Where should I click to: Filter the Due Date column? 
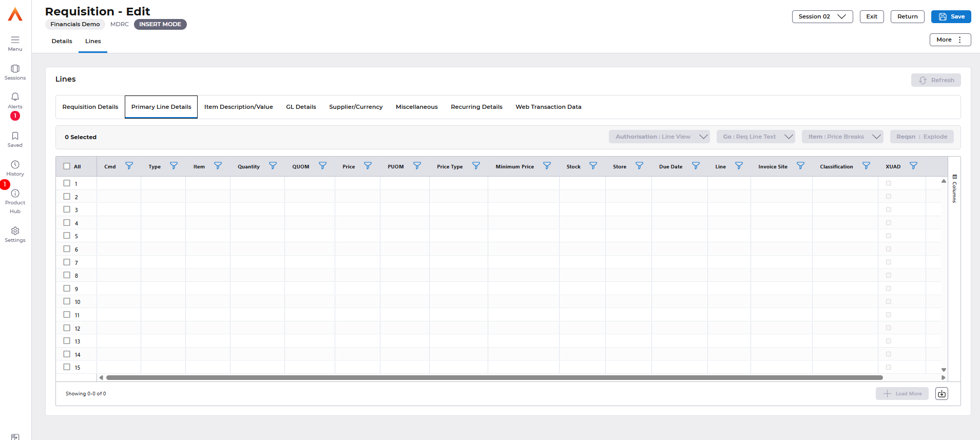coord(696,166)
